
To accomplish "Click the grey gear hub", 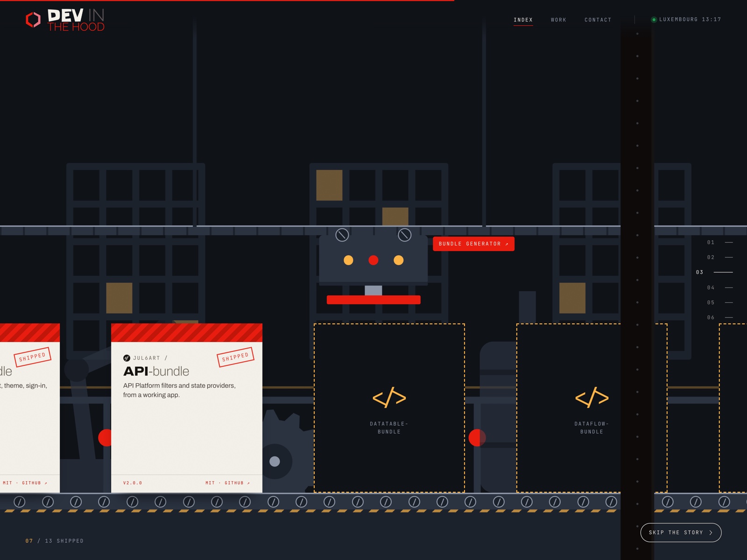I will point(275,462).
